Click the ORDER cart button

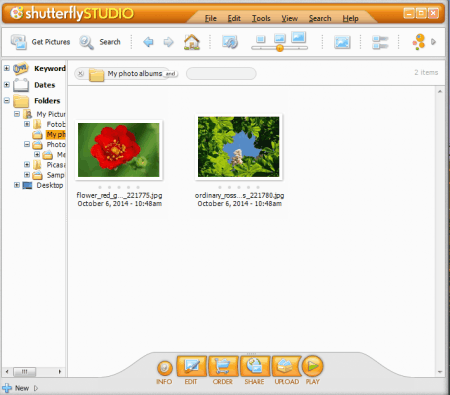(x=223, y=366)
